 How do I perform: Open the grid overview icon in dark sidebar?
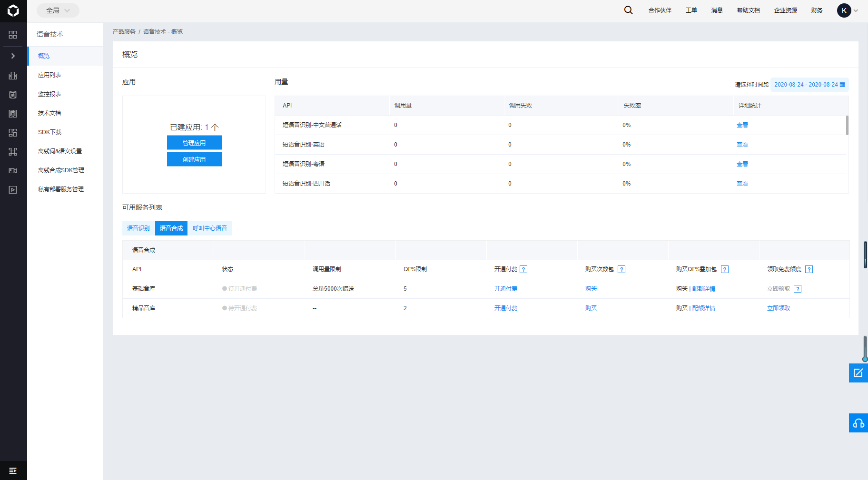13,35
